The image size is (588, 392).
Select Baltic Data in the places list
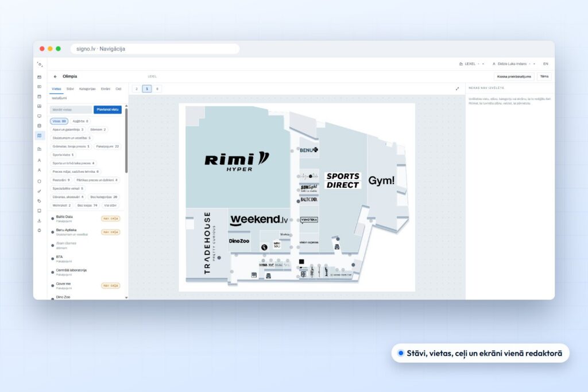coord(86,219)
